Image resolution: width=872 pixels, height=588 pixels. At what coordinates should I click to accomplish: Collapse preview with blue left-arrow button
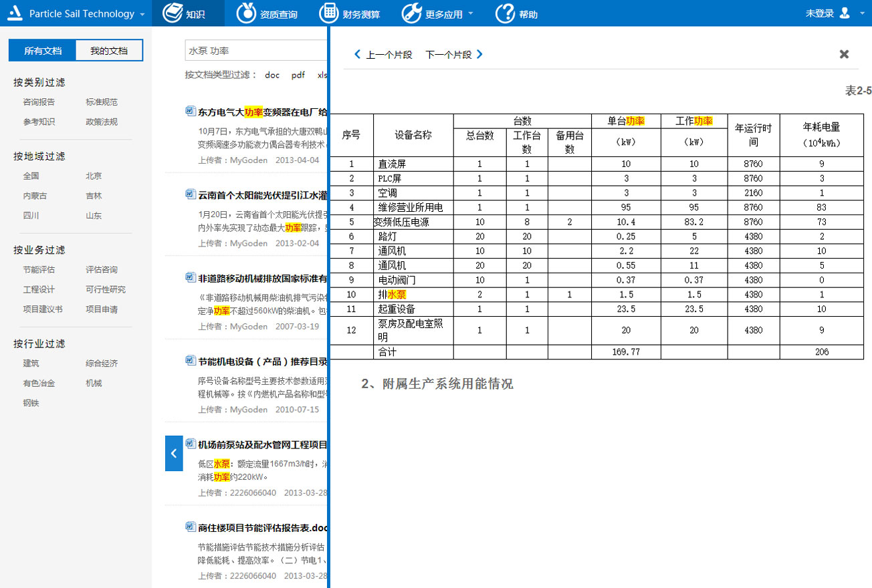(173, 453)
